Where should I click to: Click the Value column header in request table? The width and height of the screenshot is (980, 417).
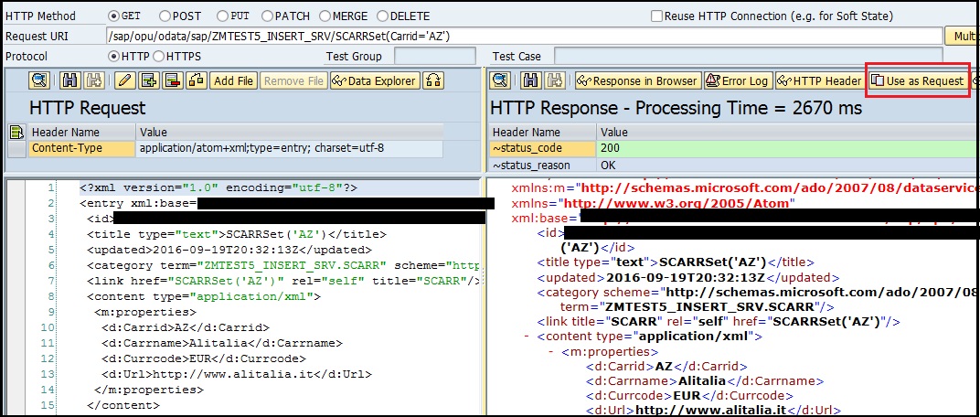290,132
